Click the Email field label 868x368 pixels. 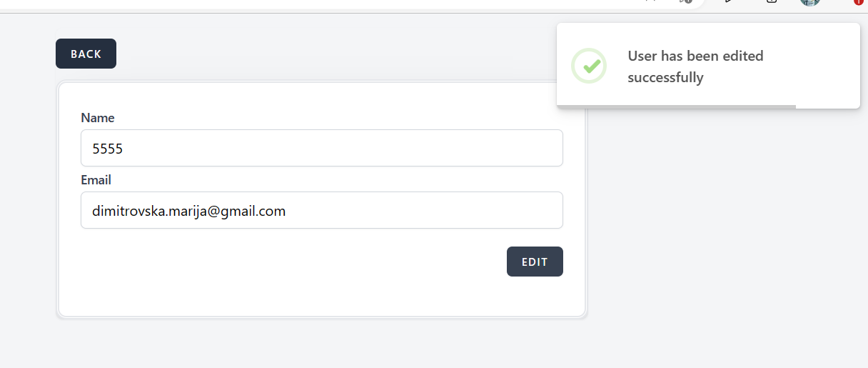[96, 180]
